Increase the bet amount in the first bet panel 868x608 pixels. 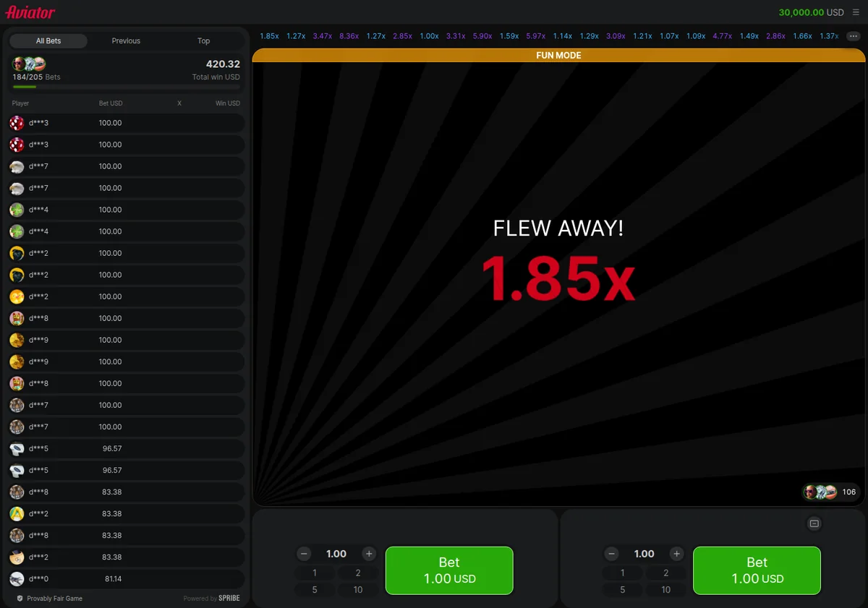tap(369, 554)
